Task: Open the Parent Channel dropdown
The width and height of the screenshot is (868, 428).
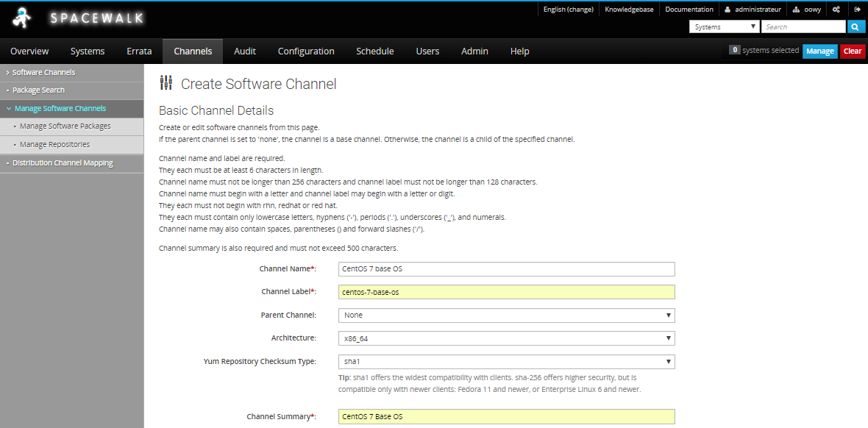Action: click(506, 315)
